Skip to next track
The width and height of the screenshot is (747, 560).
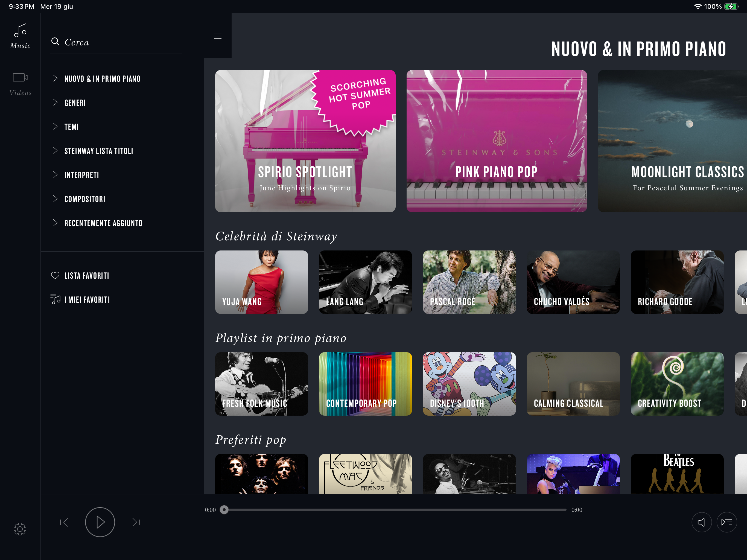click(136, 522)
